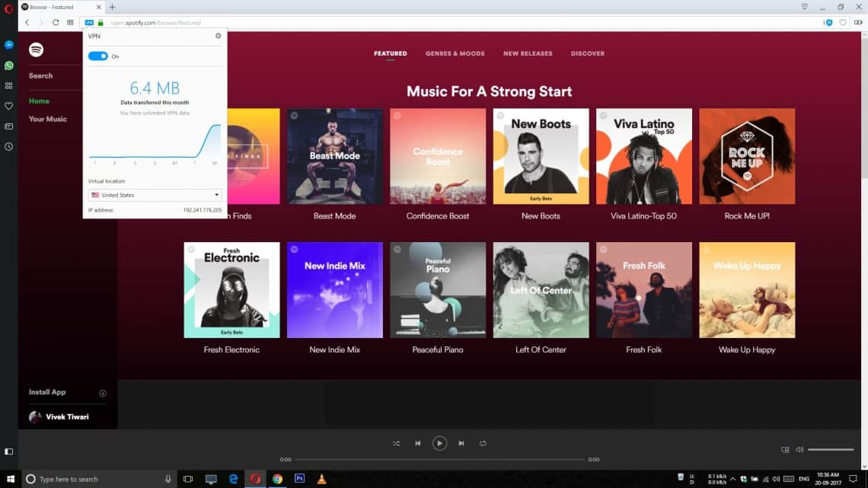Image resolution: width=868 pixels, height=488 pixels.
Task: Mute with the speaker icon
Action: pyautogui.click(x=799, y=449)
